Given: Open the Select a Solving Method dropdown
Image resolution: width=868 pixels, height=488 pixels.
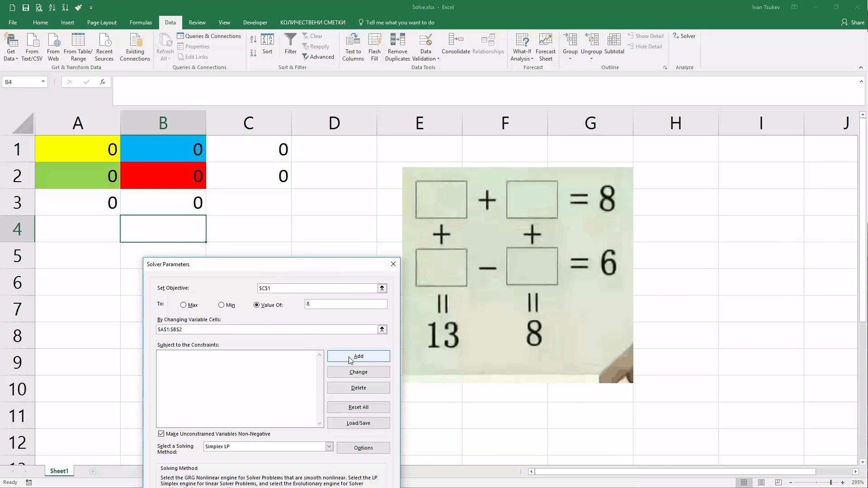Looking at the screenshot, I should [x=329, y=446].
